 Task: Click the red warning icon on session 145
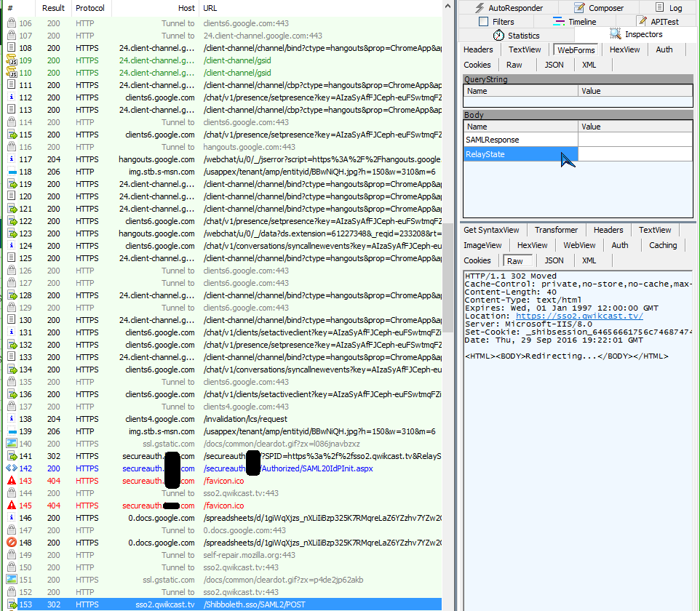click(12, 506)
